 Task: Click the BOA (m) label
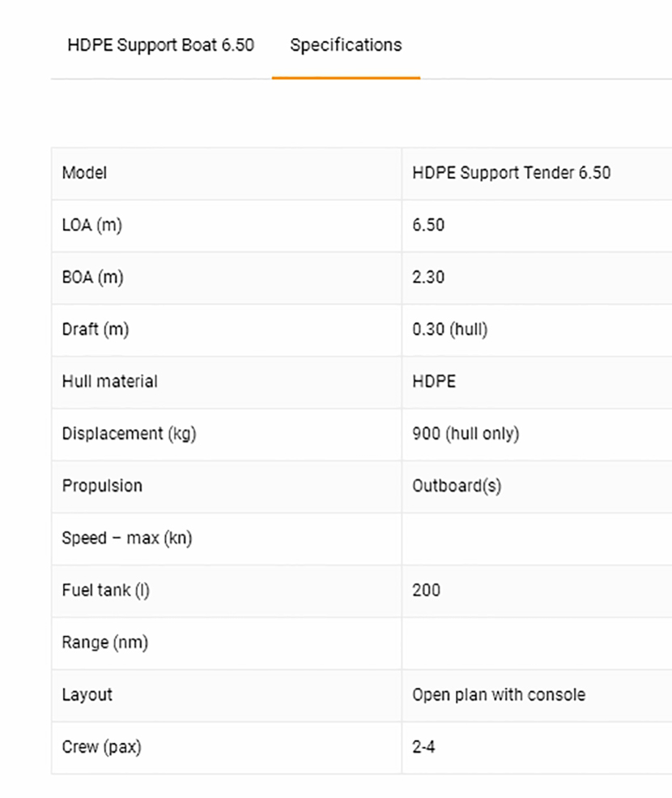click(x=92, y=278)
